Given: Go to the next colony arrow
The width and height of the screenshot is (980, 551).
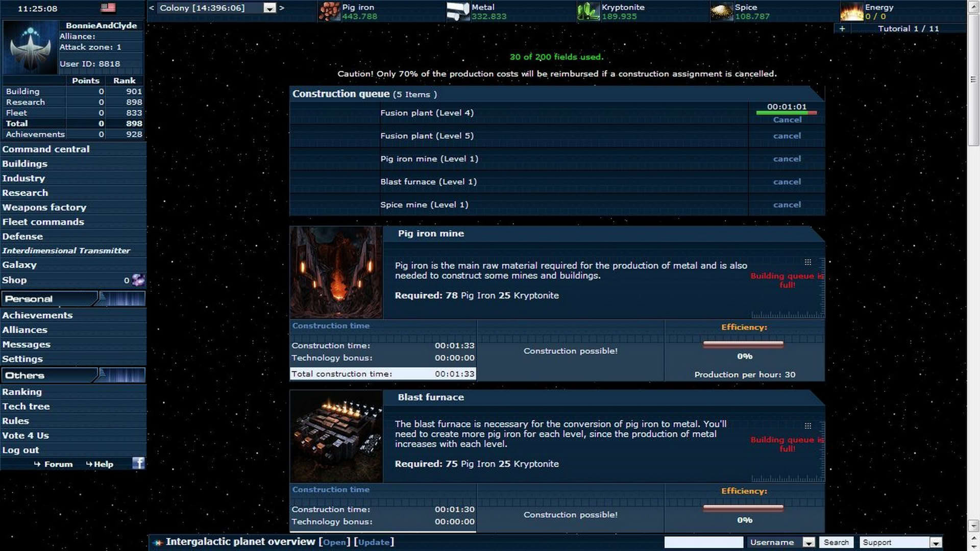Looking at the screenshot, I should (281, 8).
